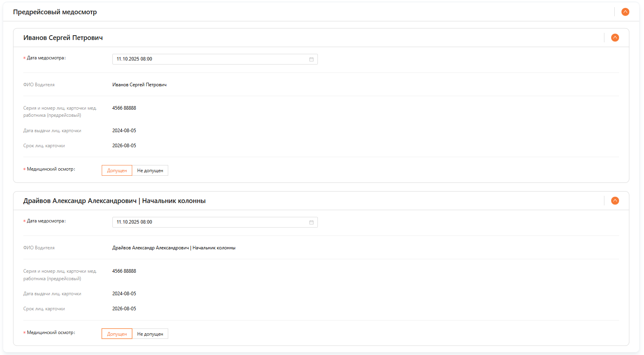Click the Иванов Сергей Петрович panel header title
Image resolution: width=644 pixels, height=355 pixels.
[63, 38]
